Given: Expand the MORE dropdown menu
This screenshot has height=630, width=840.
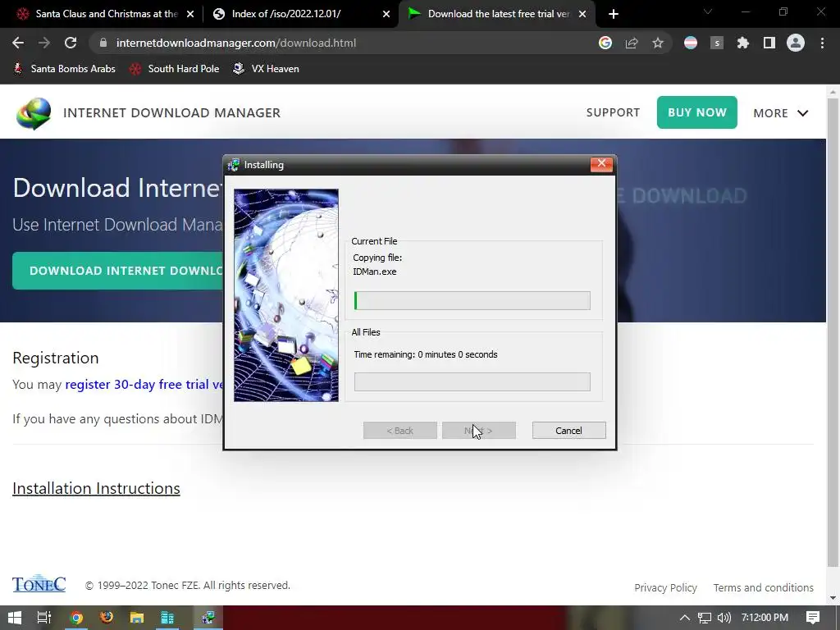Looking at the screenshot, I should [781, 113].
